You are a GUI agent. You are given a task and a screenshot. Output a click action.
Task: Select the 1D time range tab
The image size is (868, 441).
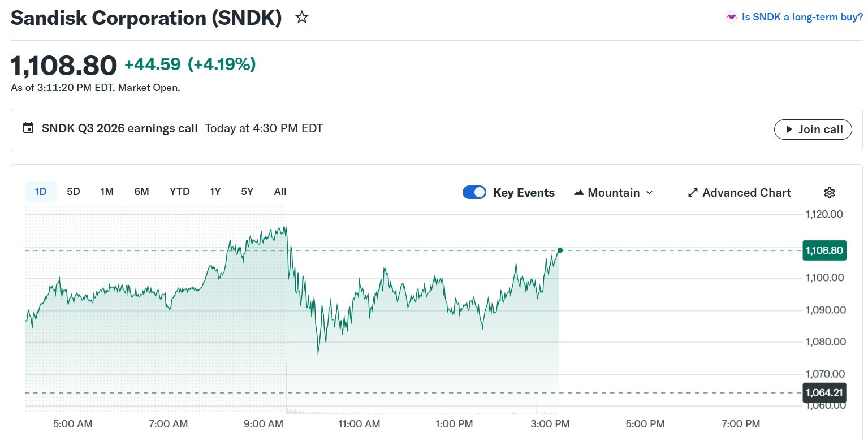pos(41,192)
